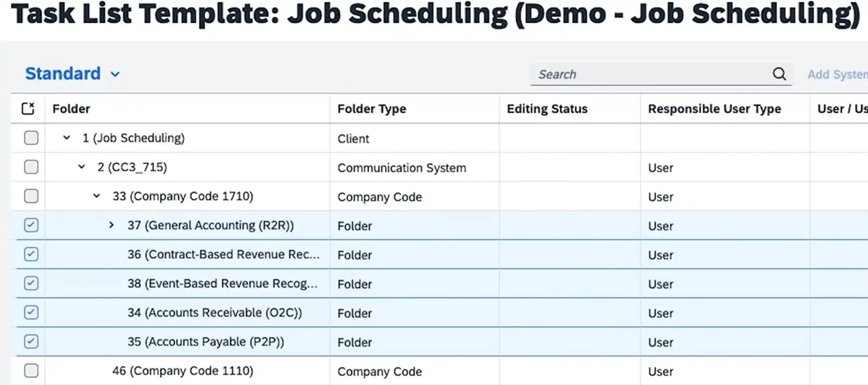The height and width of the screenshot is (385, 868).
Task: Click the Add System button
Action: tap(837, 74)
